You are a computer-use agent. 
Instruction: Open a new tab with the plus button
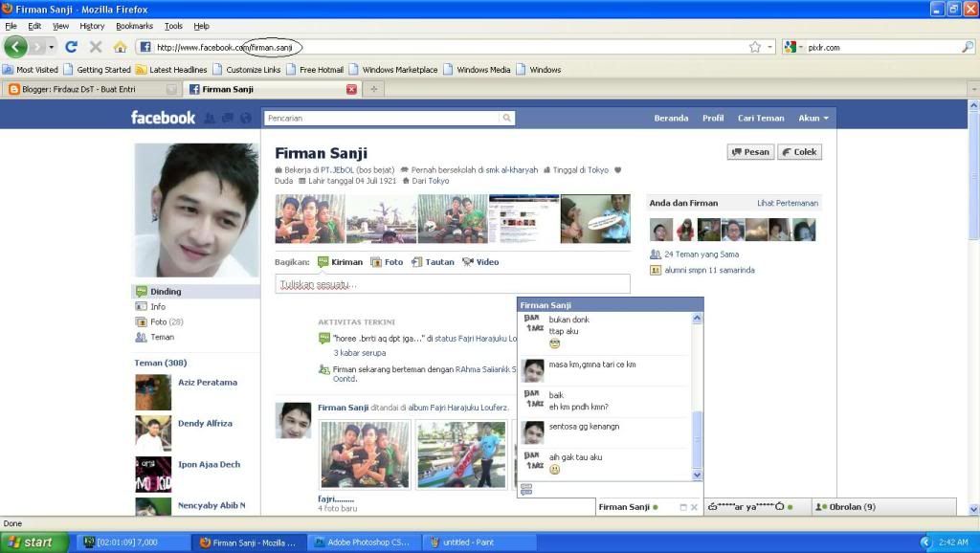(x=374, y=89)
